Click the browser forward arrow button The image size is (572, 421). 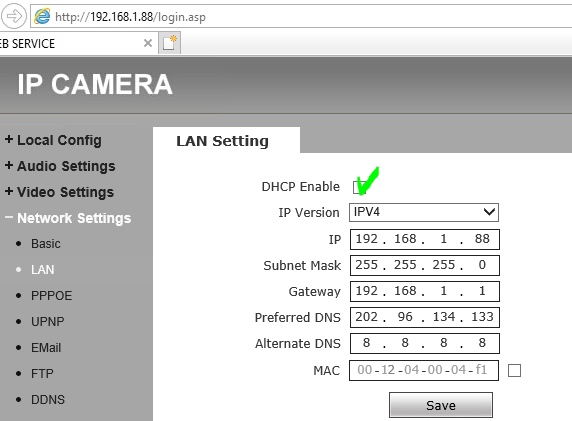pyautogui.click(x=14, y=16)
